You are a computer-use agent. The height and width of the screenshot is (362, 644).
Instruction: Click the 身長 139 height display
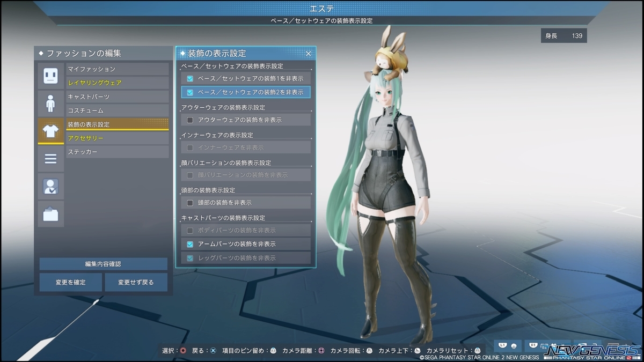coord(564,36)
